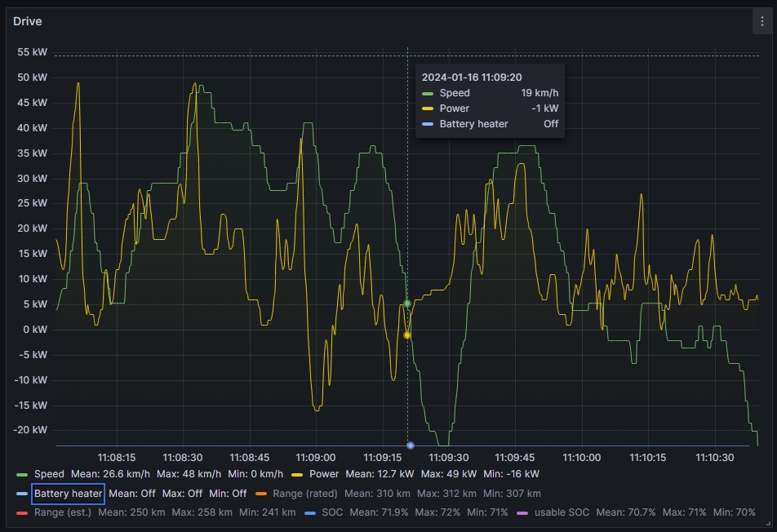This screenshot has height=532, width=777.
Task: Click Range (est.) Max: 258 km value
Action: (202, 512)
